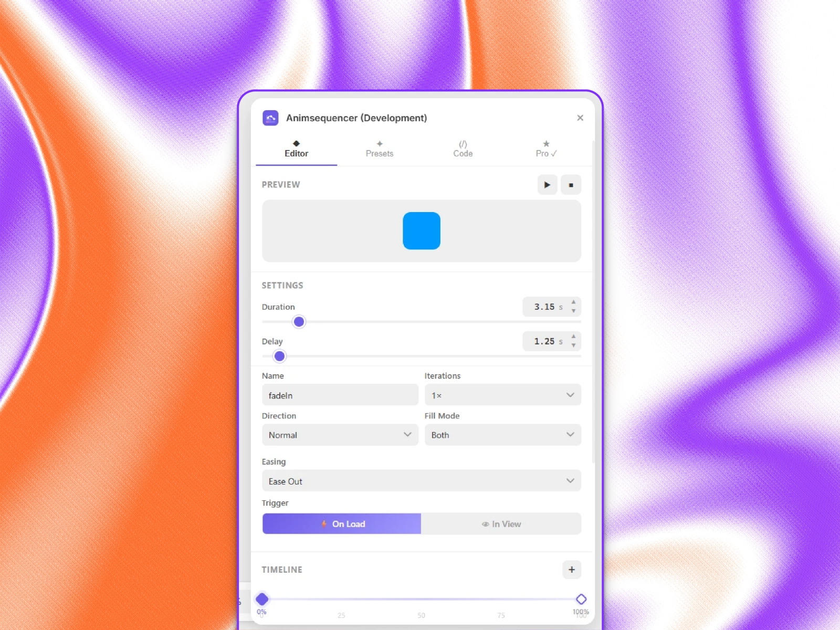This screenshot has height=630, width=840.
Task: Click the Animsequencer logo icon in the header
Action: pyautogui.click(x=271, y=118)
